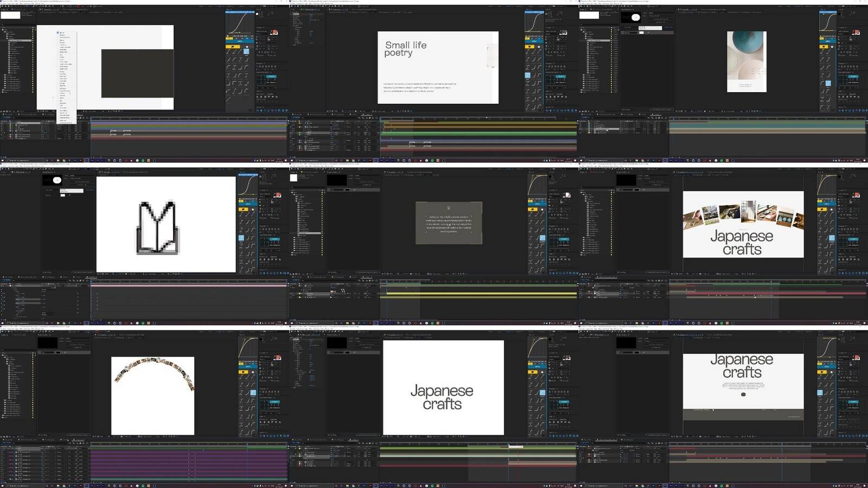Choose Multiply in the blending mode list
868x488 pixels.
[x=62, y=42]
